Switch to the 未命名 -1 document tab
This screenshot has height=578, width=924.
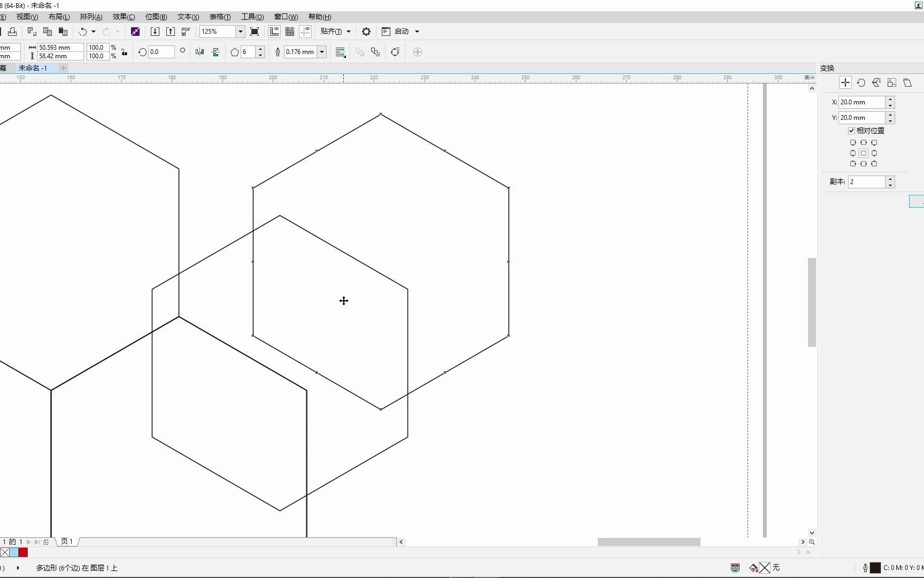[33, 68]
